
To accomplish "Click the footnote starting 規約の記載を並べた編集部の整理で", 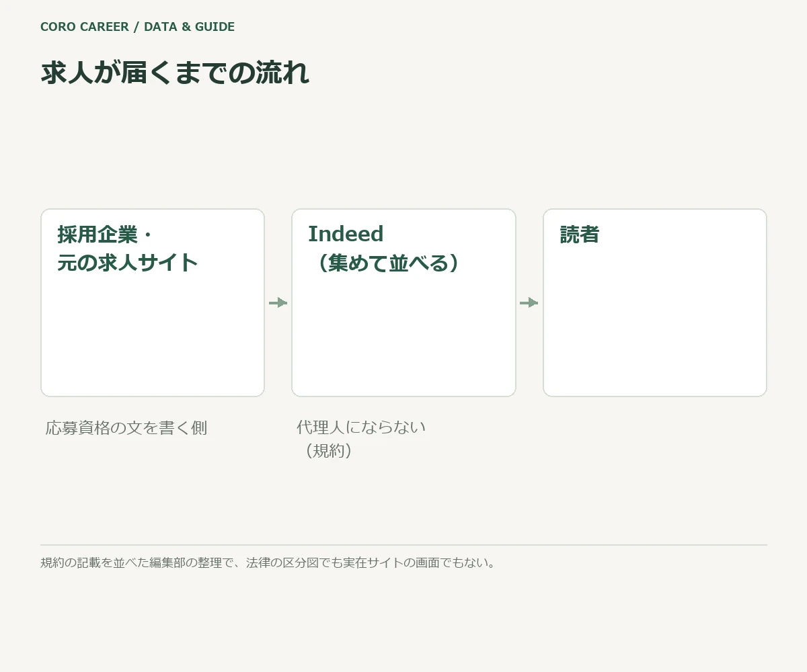I will pyautogui.click(x=268, y=562).
